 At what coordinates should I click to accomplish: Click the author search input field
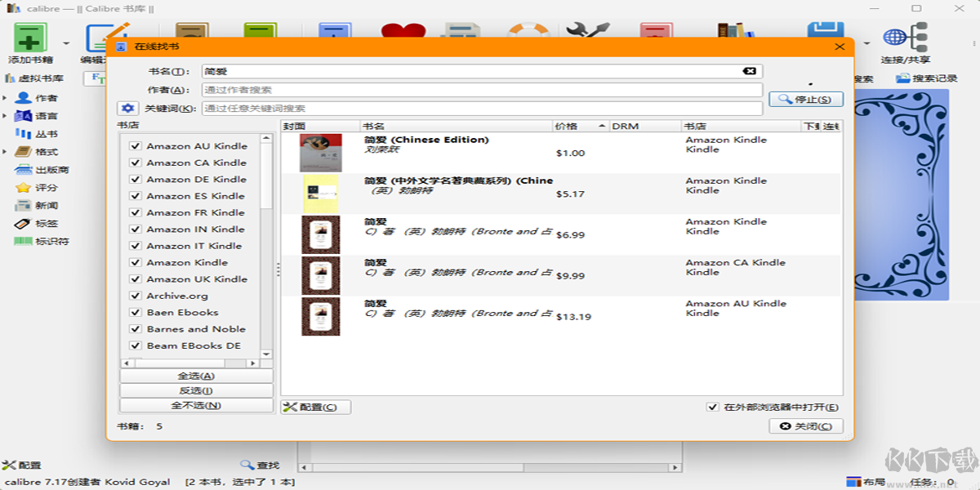pyautogui.click(x=482, y=90)
